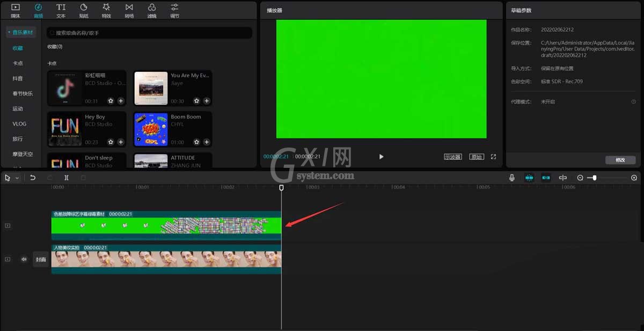Favorite the You Are My Ev... song
The width and height of the screenshot is (644, 331).
[196, 101]
